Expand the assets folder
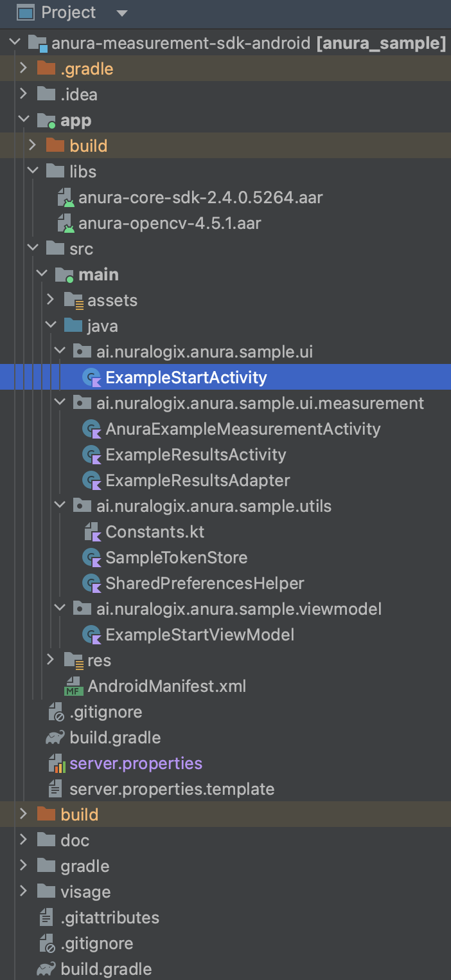Viewport: 451px width, 980px height. [51, 300]
